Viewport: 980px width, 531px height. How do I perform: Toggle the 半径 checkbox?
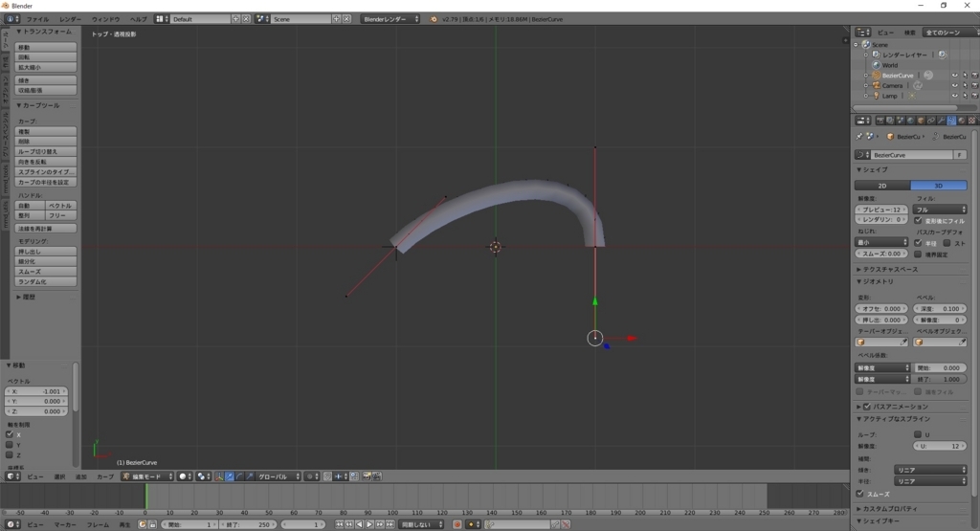pos(918,243)
